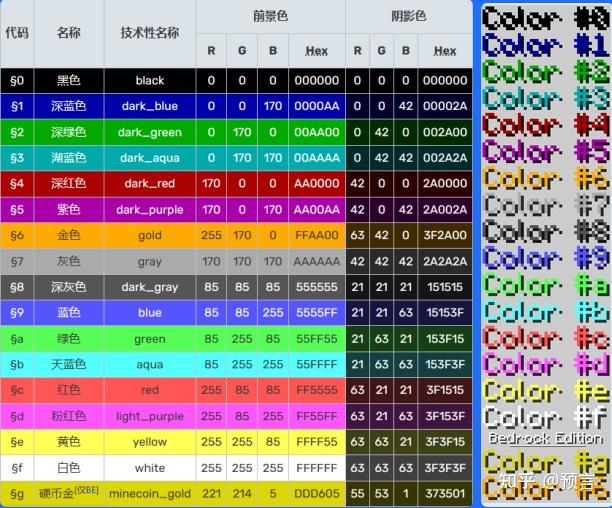Select the 黑色 name cell

(x=69, y=80)
